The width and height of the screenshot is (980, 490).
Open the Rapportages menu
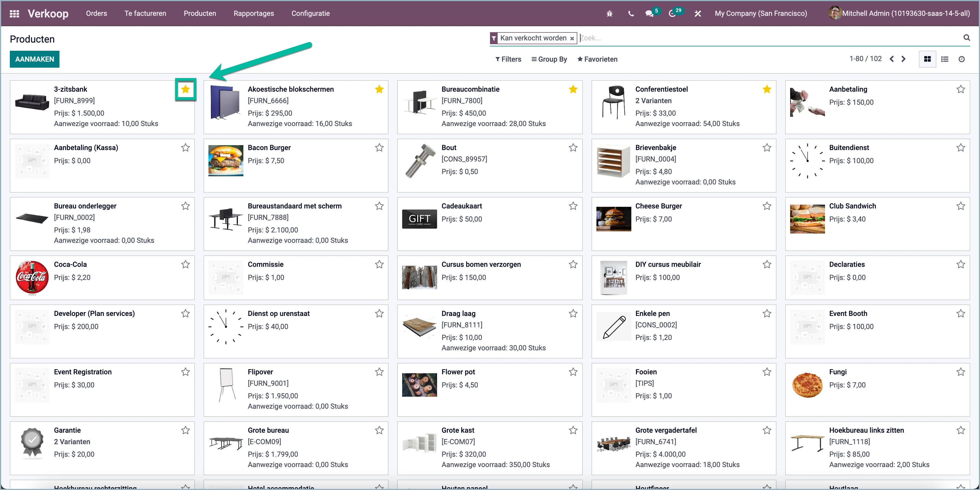254,13
